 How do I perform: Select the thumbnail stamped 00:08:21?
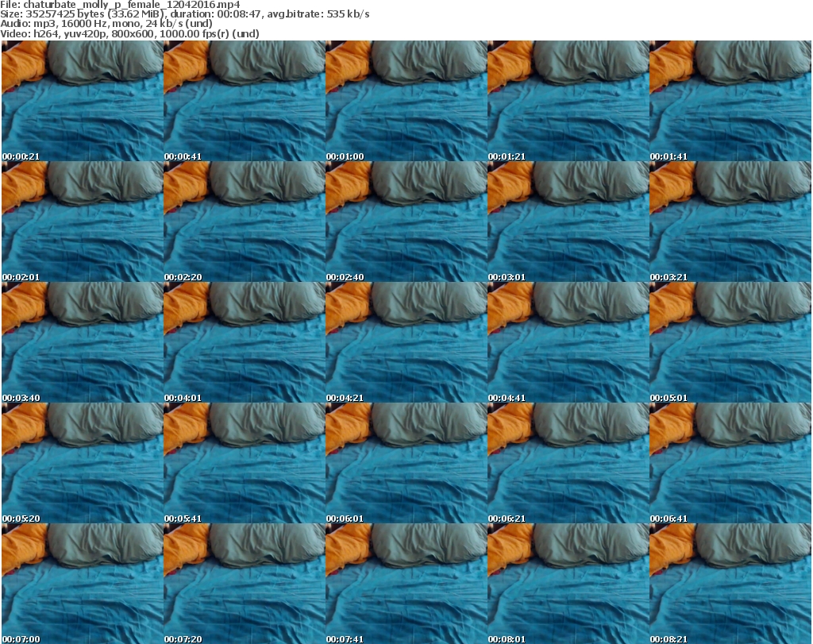click(x=730, y=584)
